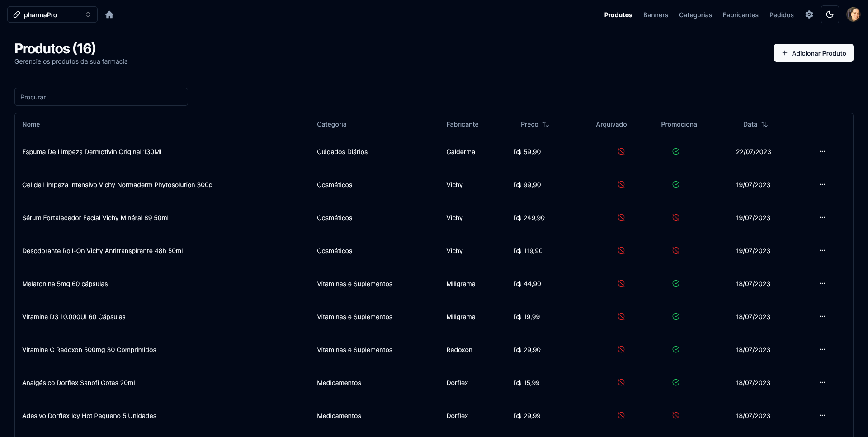Click archived status icon of Vitamina C Redoxon
The width and height of the screenshot is (868, 437).
(621, 349)
